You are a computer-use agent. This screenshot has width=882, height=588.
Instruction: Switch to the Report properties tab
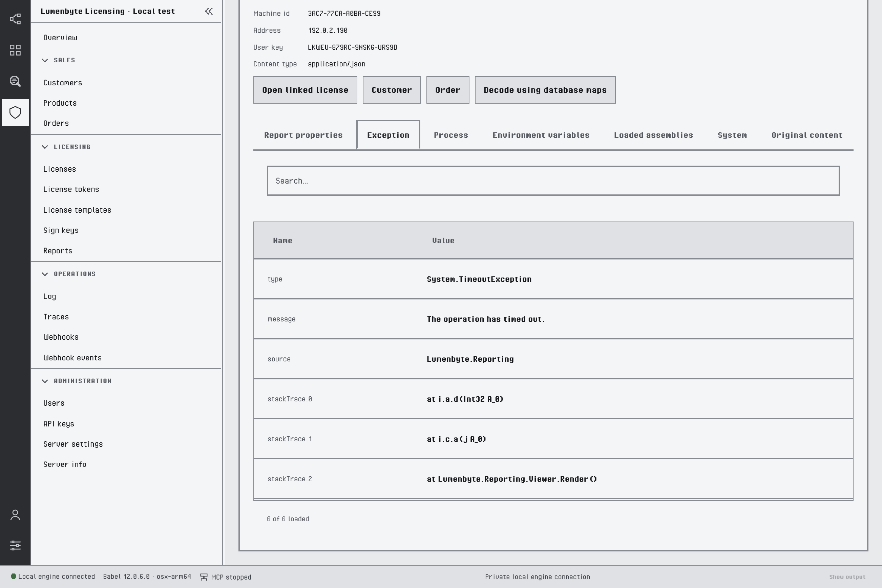point(303,135)
